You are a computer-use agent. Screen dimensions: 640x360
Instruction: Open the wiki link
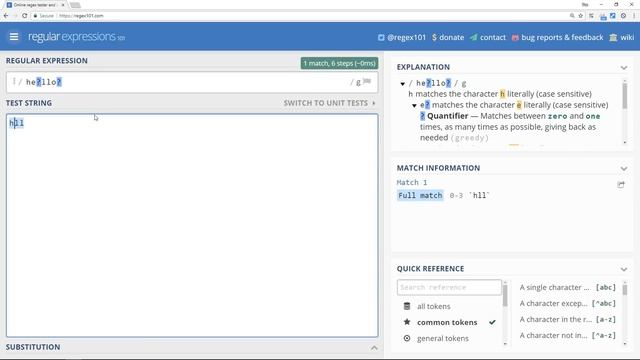[627, 37]
